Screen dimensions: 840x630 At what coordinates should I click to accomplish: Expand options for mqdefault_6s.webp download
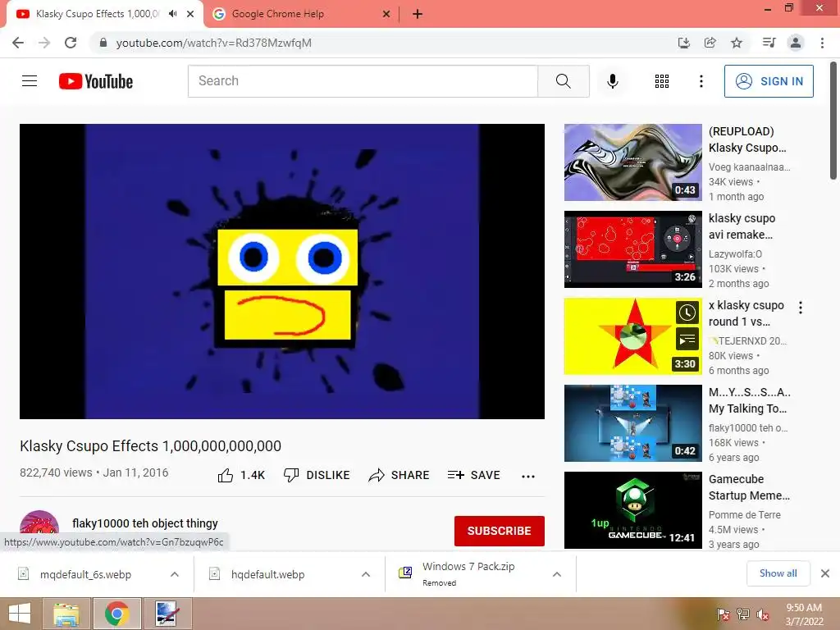click(175, 574)
